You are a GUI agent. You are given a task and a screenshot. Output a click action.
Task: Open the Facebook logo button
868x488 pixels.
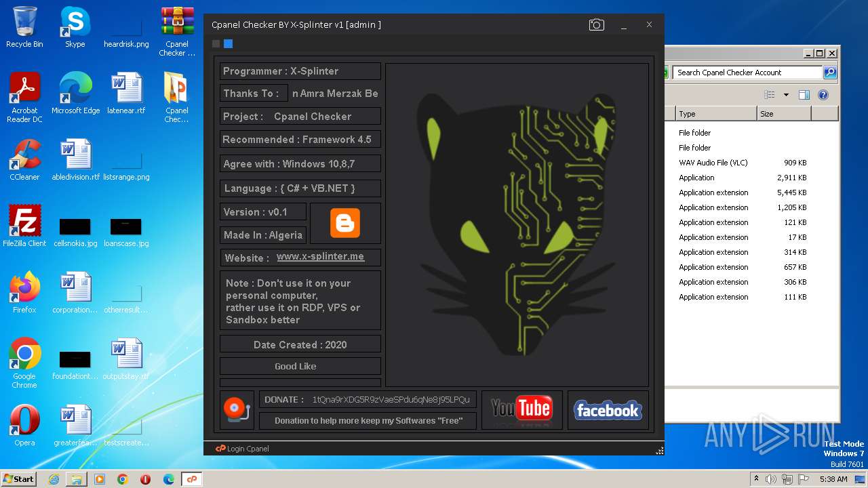(x=608, y=410)
